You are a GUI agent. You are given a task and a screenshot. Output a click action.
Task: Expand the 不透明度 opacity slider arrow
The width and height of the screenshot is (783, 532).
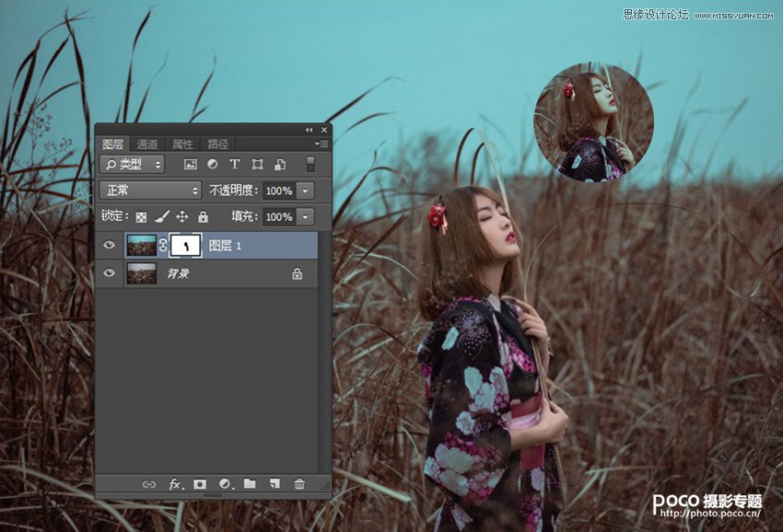click(306, 191)
